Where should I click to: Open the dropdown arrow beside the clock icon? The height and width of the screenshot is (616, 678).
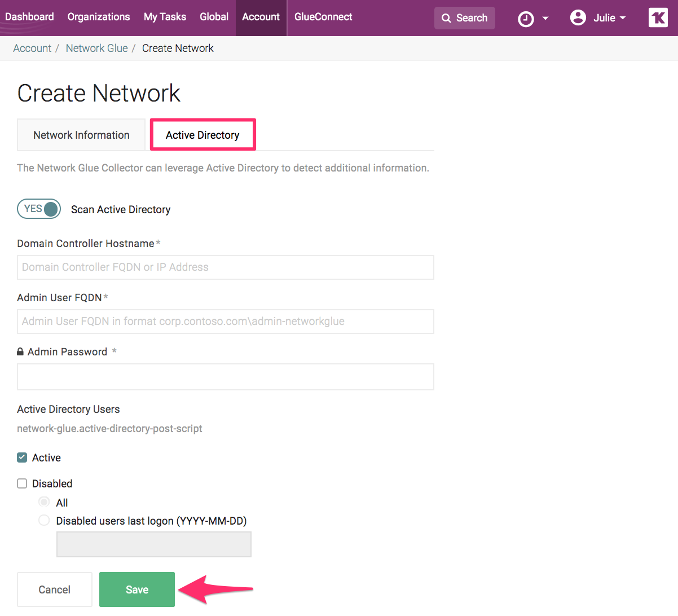click(545, 19)
